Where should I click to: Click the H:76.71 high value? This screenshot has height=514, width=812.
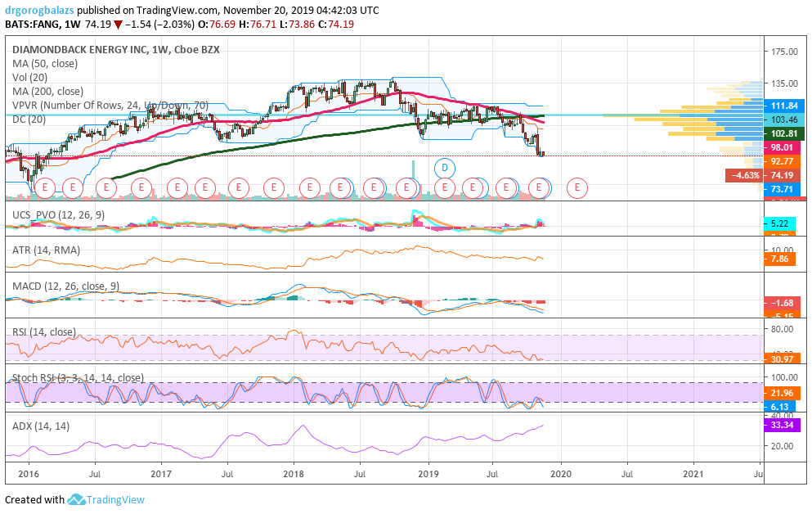pos(257,25)
